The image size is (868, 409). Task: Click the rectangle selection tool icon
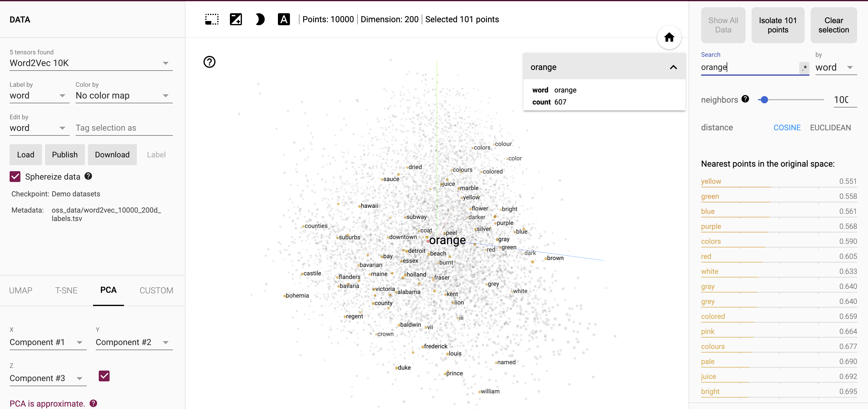[x=212, y=20]
